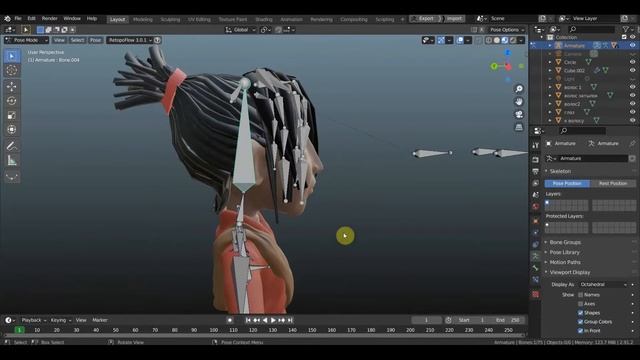Disable the Shapes checkbox

pos(580,313)
